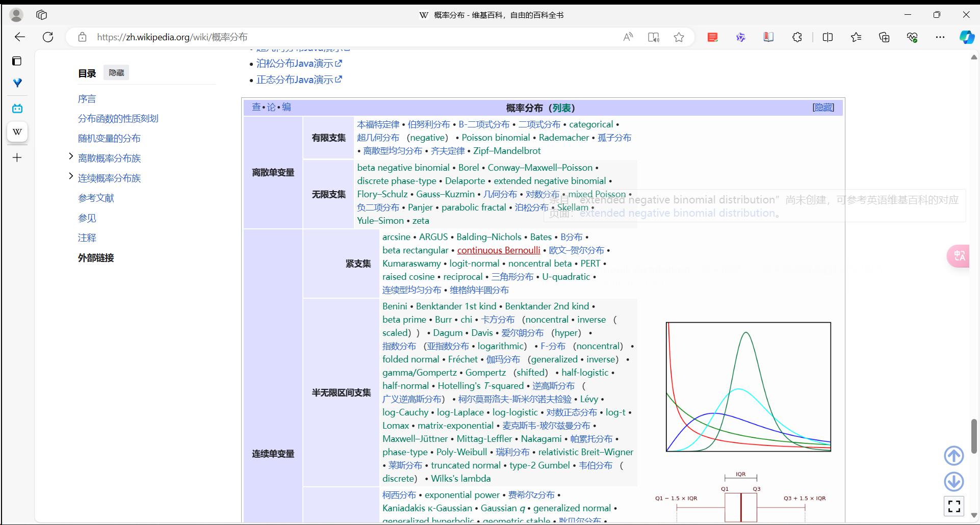Open browser essentials heart icon
This screenshot has height=525, width=980.
click(912, 37)
